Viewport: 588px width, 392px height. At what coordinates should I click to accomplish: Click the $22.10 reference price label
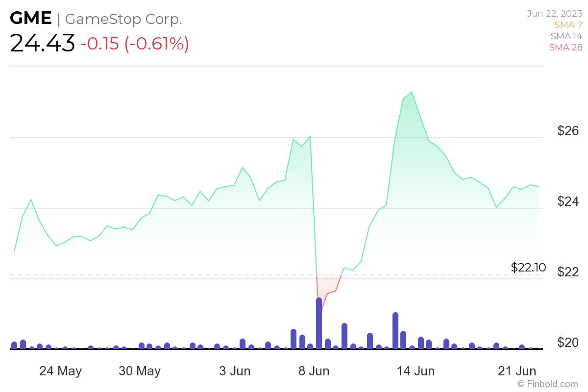pyautogui.click(x=528, y=267)
